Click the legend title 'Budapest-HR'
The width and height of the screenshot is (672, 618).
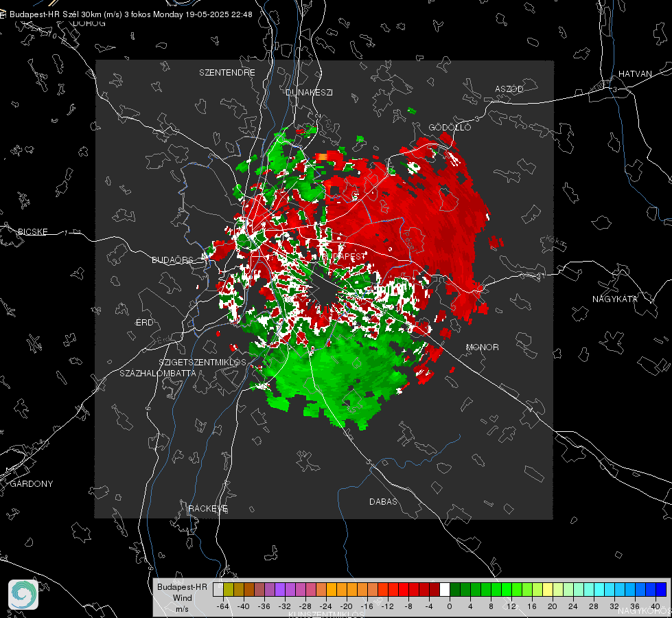tap(182, 586)
